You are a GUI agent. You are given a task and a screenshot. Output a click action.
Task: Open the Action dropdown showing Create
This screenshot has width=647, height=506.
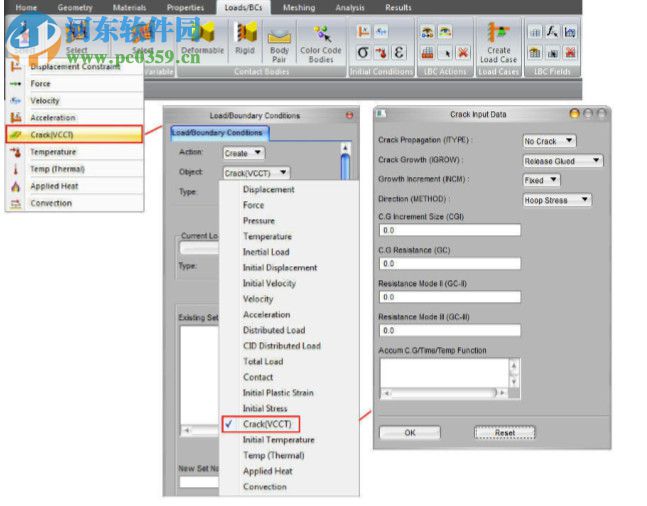(243, 153)
